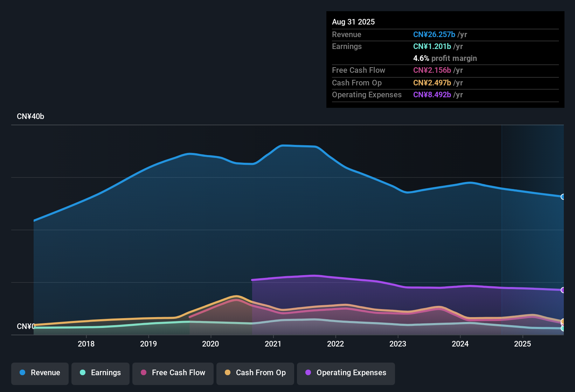Click the Earnings endpoint marker at chart edge
575x392 pixels.
coord(563,328)
